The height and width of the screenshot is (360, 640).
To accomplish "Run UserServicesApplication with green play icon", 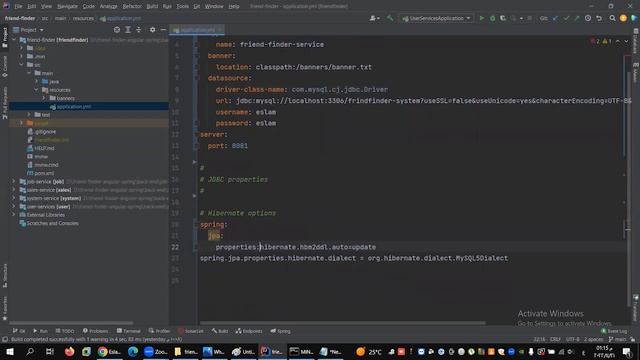I will tap(482, 18).
